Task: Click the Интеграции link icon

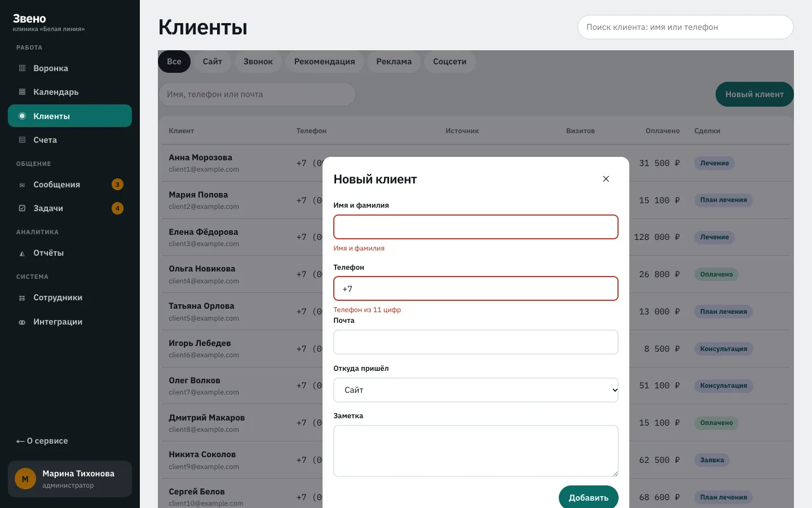Action: pyautogui.click(x=23, y=322)
